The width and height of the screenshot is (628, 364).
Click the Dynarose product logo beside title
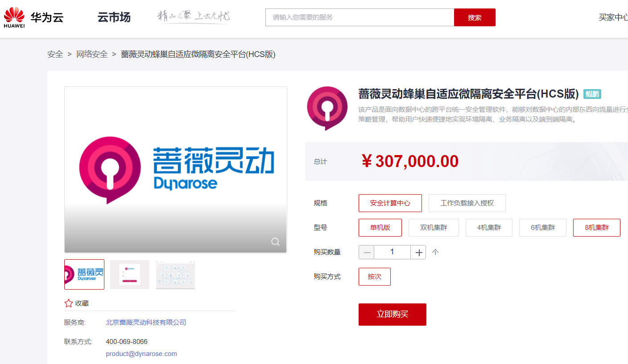(327, 108)
